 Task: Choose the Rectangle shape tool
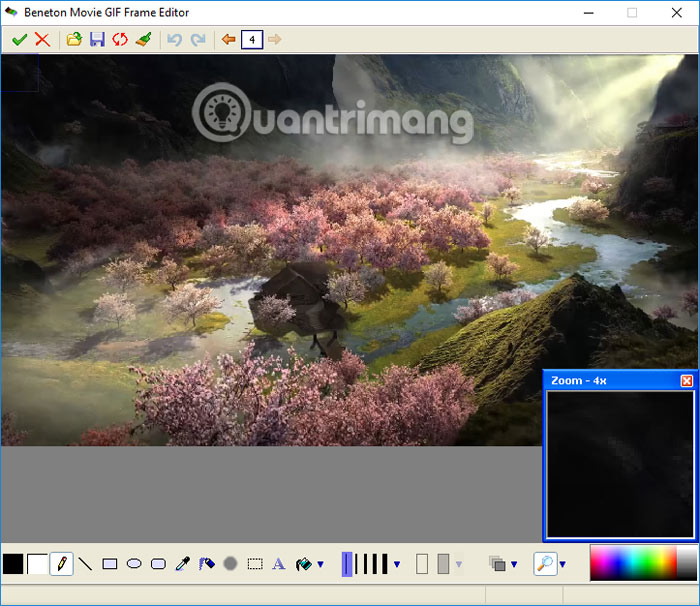110,564
